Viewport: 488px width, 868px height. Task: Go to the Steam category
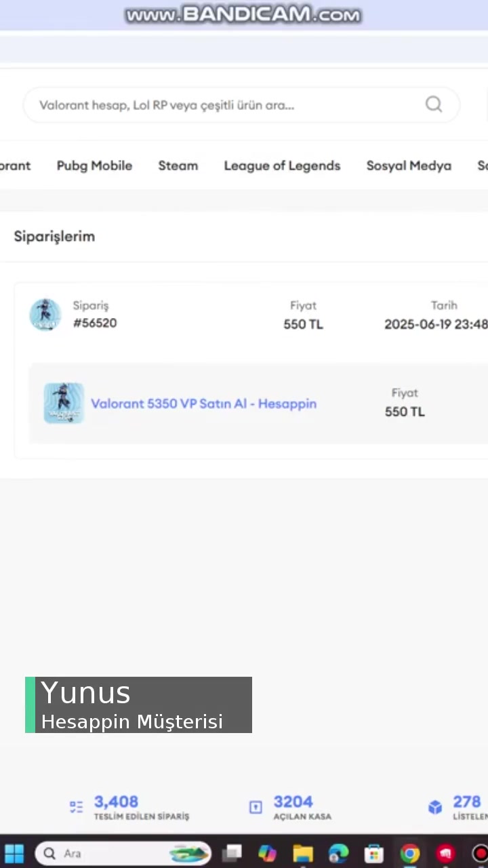pos(178,165)
